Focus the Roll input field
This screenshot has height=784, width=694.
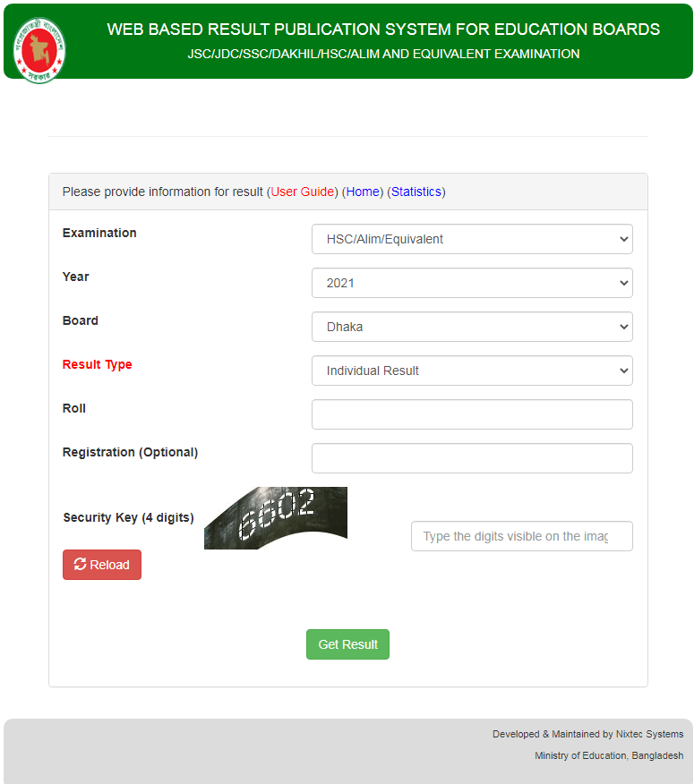coord(472,414)
